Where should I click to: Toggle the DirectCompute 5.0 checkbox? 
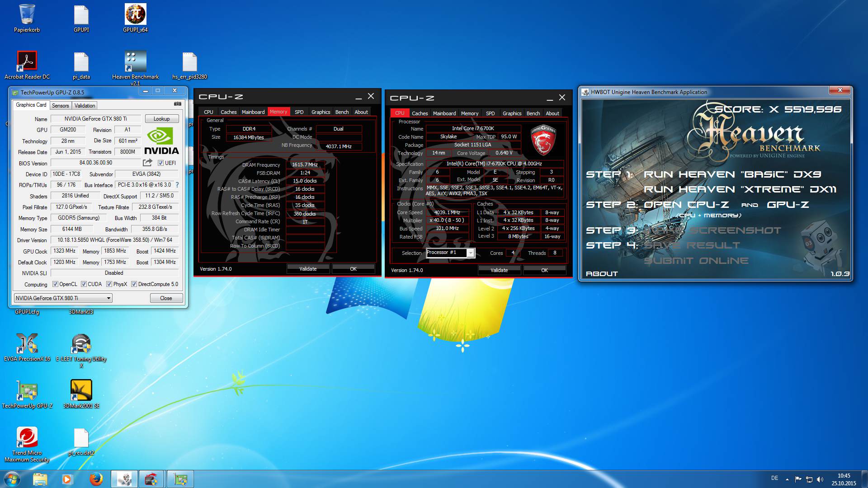pyautogui.click(x=134, y=284)
